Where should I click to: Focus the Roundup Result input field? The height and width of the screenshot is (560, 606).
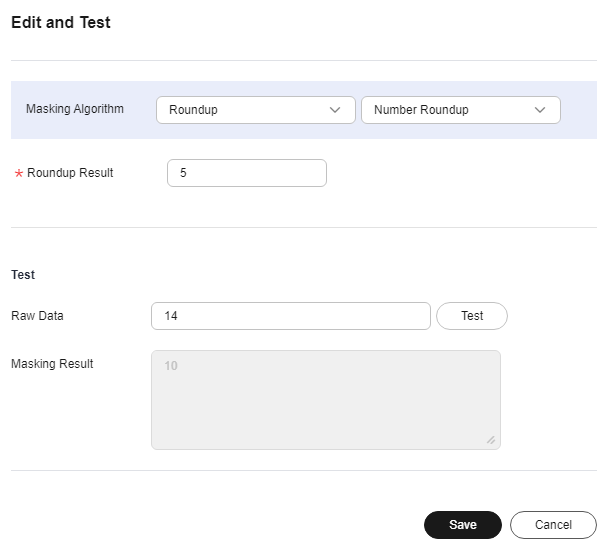click(247, 173)
